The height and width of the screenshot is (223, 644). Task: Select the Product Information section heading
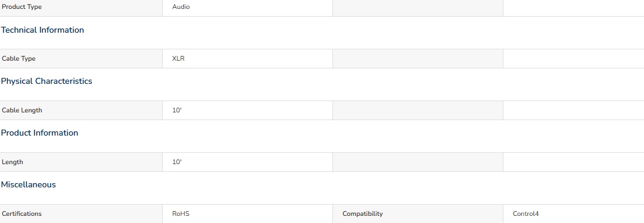point(39,133)
